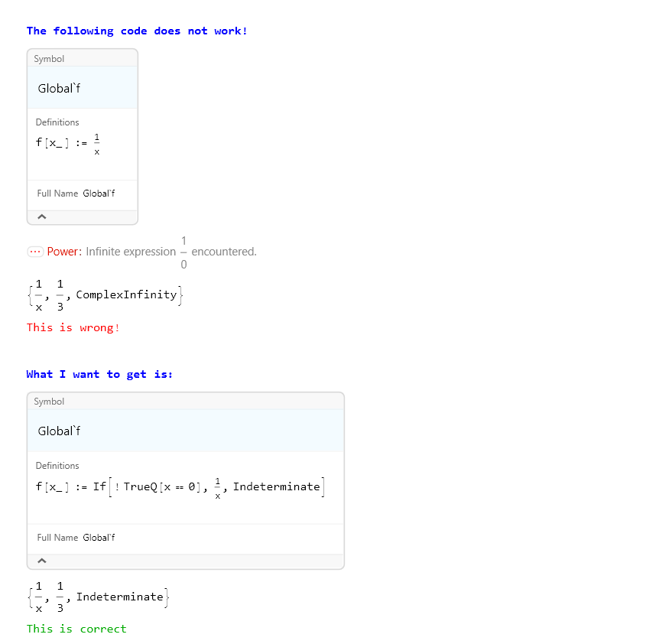Click 'What I want to get is:' heading
Viewport: 669px width, 644px height.
(99, 374)
